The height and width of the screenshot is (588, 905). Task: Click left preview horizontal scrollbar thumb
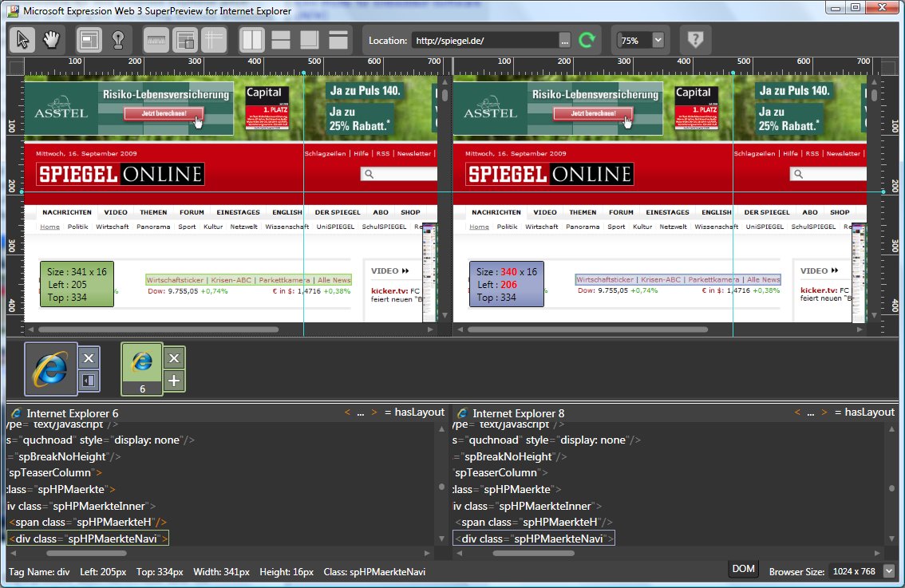[158, 330]
